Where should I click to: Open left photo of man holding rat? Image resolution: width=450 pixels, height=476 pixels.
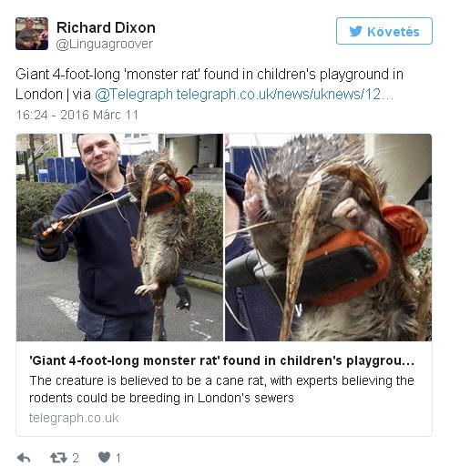[119, 238]
